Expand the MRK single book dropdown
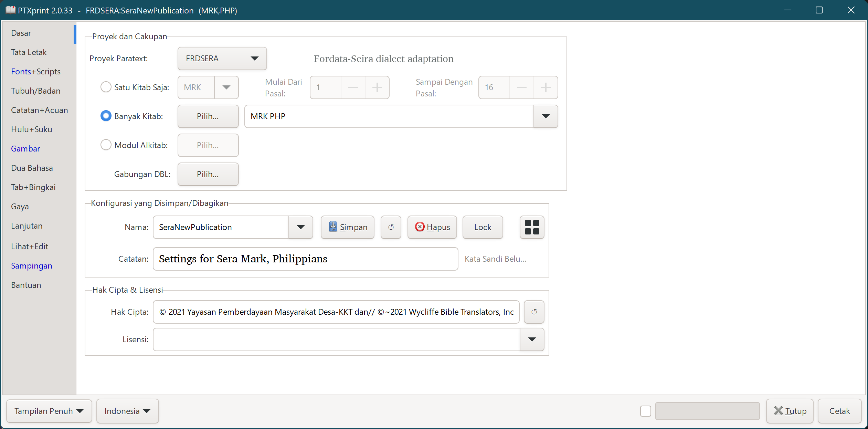Image resolution: width=868 pixels, height=429 pixels. click(x=226, y=87)
